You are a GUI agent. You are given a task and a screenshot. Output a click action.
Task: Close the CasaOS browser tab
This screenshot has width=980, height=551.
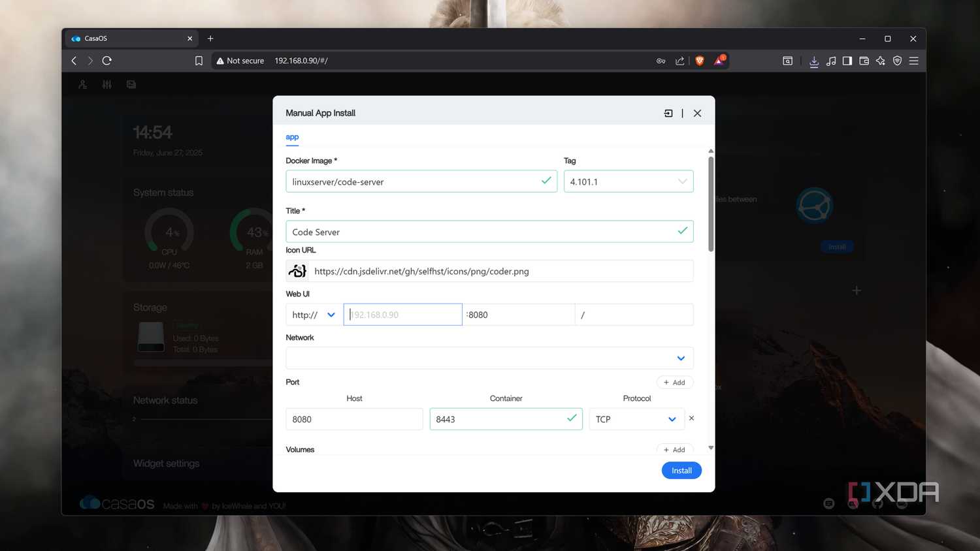pos(190,39)
